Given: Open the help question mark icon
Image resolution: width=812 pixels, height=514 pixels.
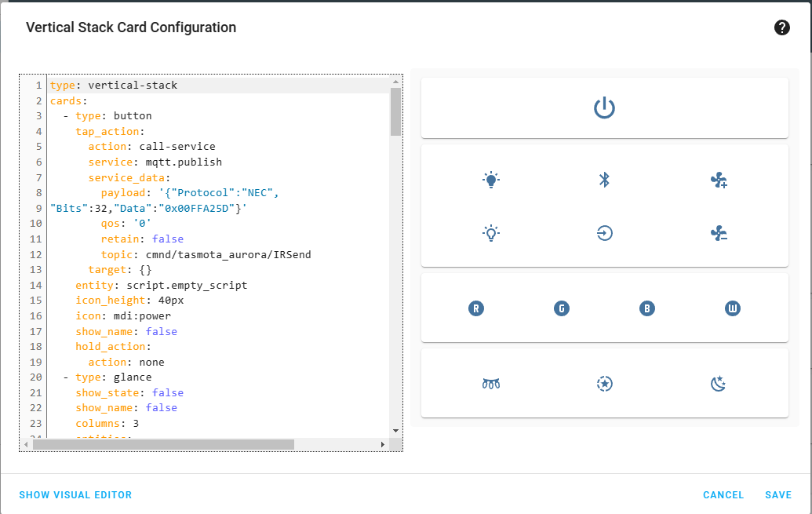Looking at the screenshot, I should coord(781,28).
